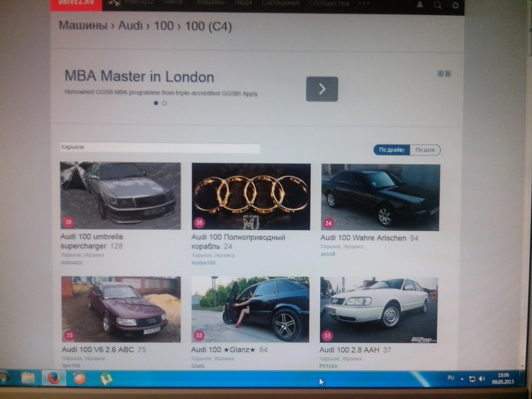Image resolution: width=532 pixels, height=399 pixels.
Task: Open Audi 100 ★Glanz★ title
Action: pyautogui.click(x=223, y=350)
